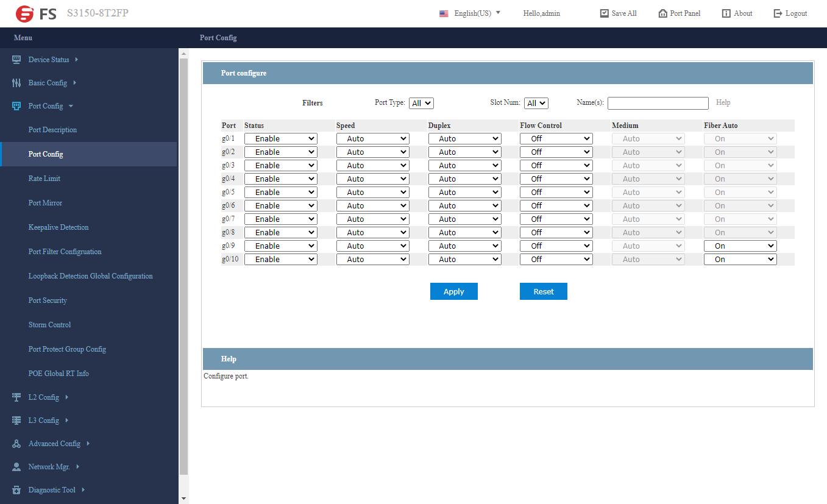Screen dimensions: 827x504
Task: Click the Diagnostic Tool icon
Action: point(16,490)
